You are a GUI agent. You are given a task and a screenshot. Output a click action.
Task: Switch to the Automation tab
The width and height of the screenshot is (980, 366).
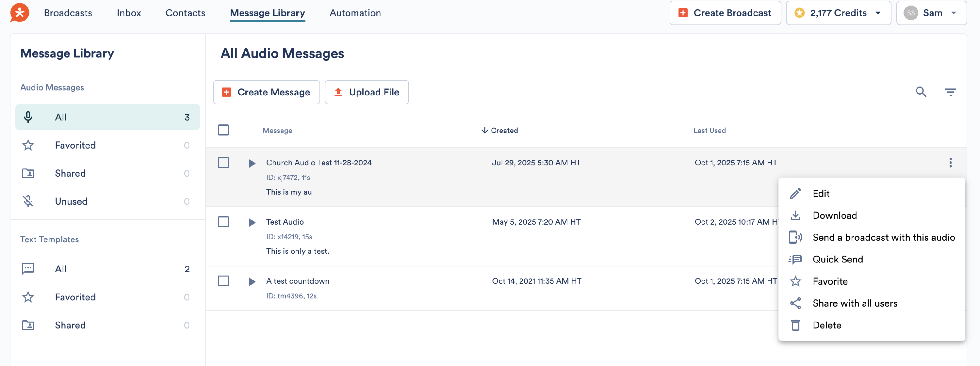point(354,13)
